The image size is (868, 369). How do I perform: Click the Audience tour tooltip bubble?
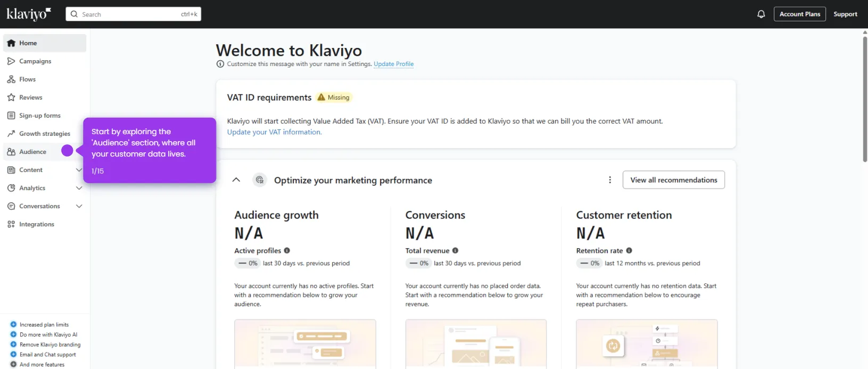pos(150,151)
